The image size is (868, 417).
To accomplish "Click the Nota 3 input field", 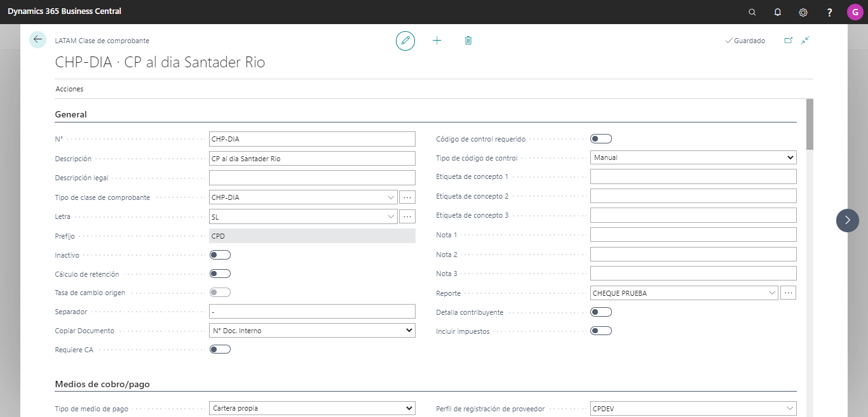I will tap(693, 274).
